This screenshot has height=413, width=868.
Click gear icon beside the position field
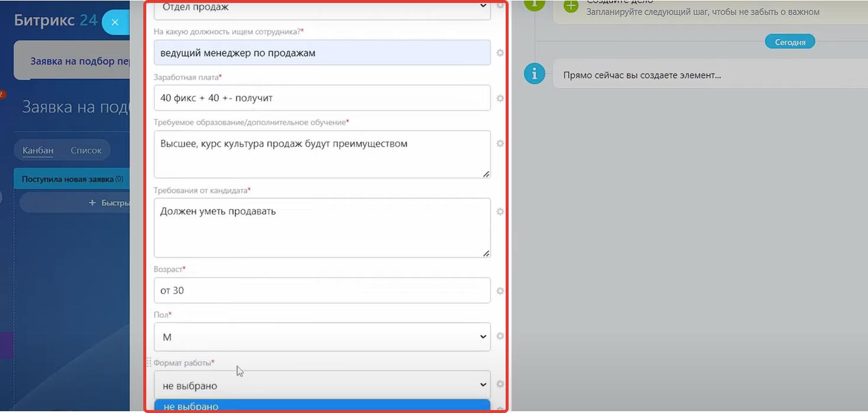(500, 53)
